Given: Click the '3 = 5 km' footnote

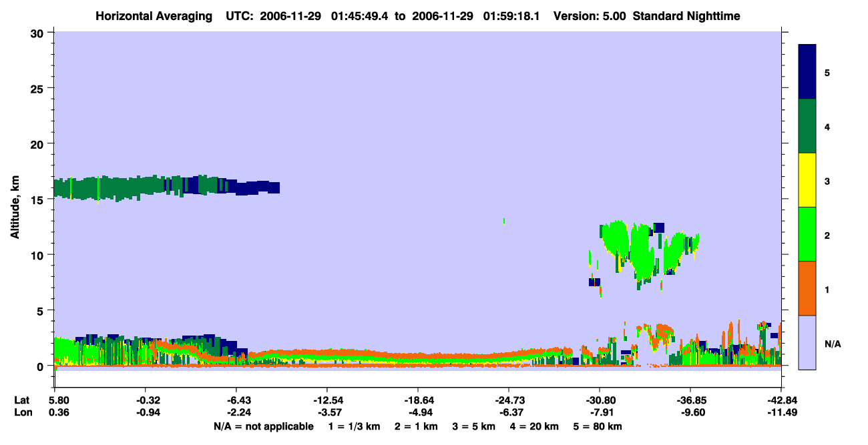Looking at the screenshot, I should click(475, 426).
